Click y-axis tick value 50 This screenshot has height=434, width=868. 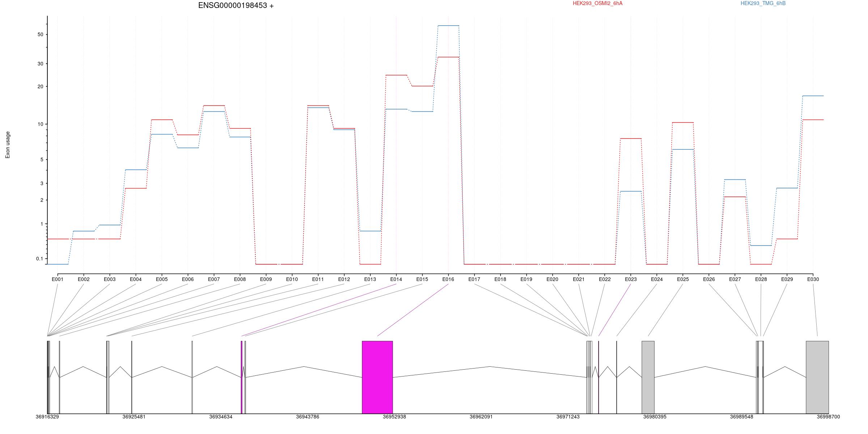coord(40,34)
